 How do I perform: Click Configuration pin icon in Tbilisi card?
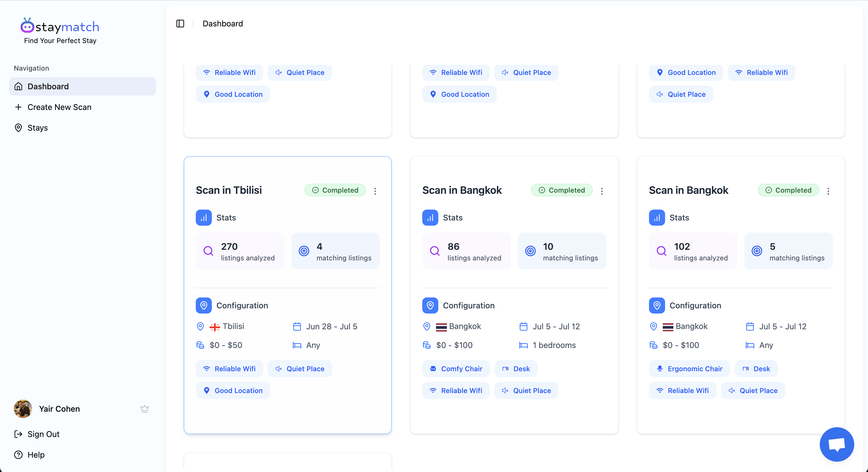pyautogui.click(x=204, y=305)
